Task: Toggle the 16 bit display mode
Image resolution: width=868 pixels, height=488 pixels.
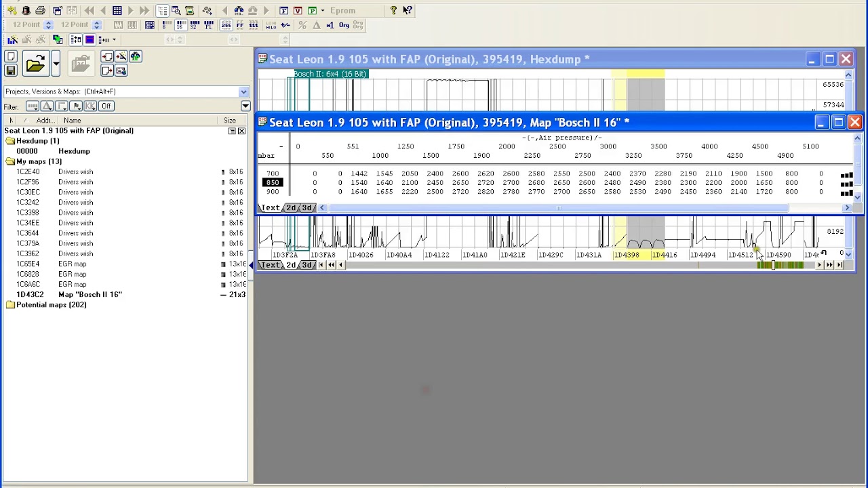Action: [180, 25]
